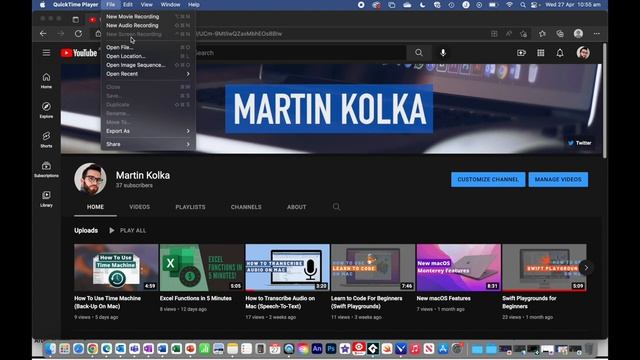Screen dimensions: 640x360
Task: Open Home in YouTube sidebar
Action: coord(46,80)
